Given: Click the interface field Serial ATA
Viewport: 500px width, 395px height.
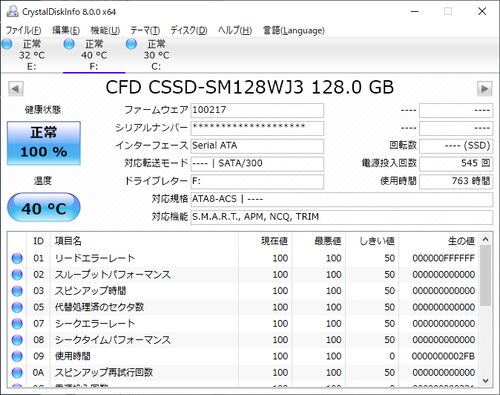Looking at the screenshot, I should click(257, 146).
